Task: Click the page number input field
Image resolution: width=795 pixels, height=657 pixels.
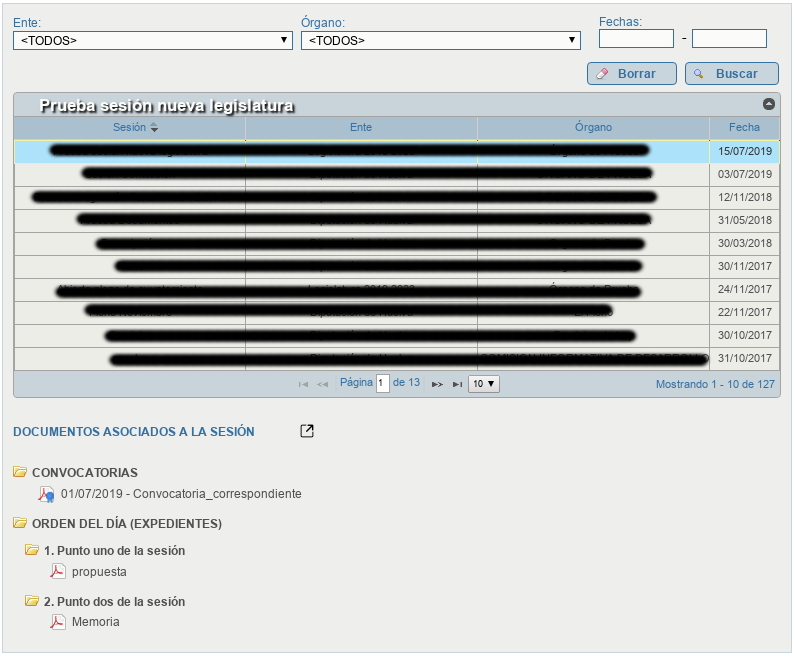Action: tap(383, 383)
